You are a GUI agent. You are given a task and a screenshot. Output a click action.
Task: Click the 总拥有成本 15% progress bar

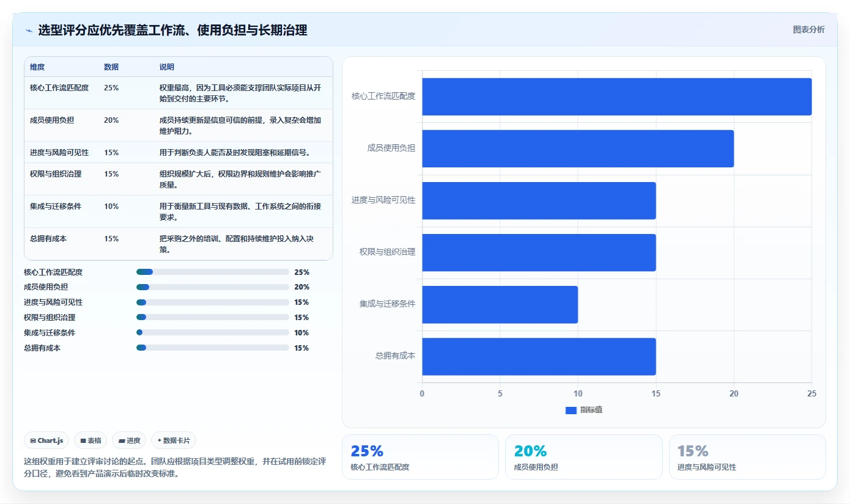tap(213, 348)
